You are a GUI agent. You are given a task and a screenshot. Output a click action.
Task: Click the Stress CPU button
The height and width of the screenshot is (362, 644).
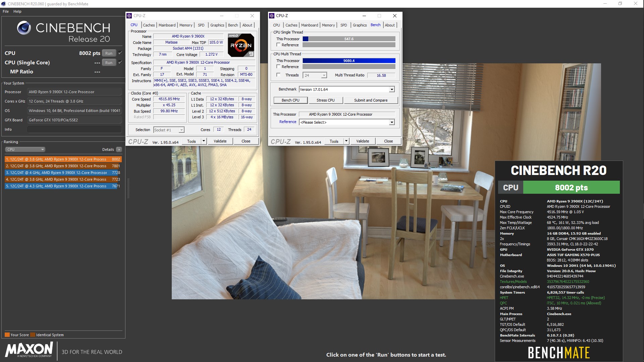tap(325, 100)
